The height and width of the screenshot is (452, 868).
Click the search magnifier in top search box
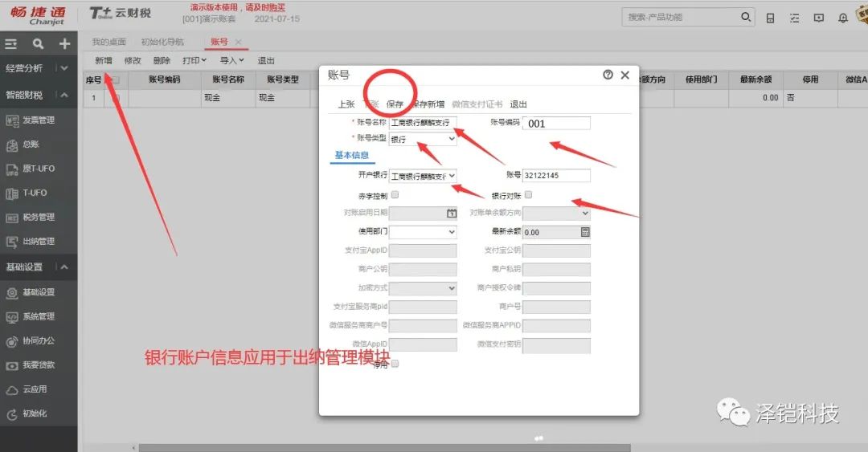(745, 17)
